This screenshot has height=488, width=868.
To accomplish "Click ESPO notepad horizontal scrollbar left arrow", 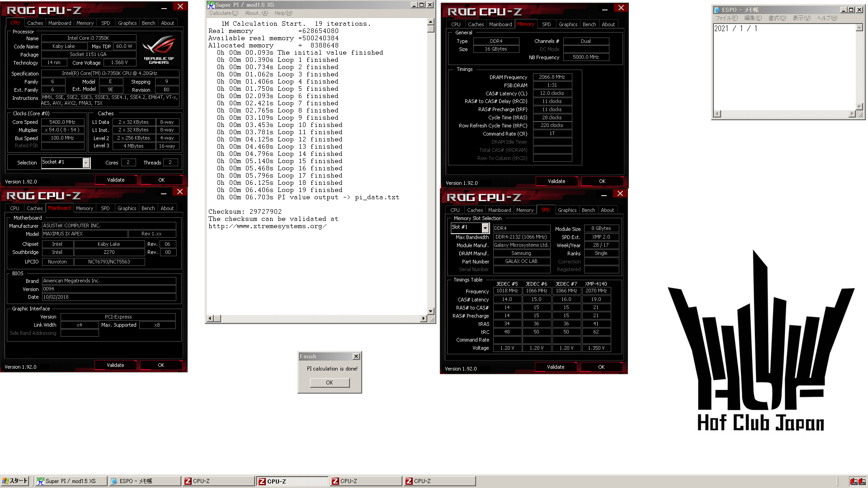I will (717, 114).
